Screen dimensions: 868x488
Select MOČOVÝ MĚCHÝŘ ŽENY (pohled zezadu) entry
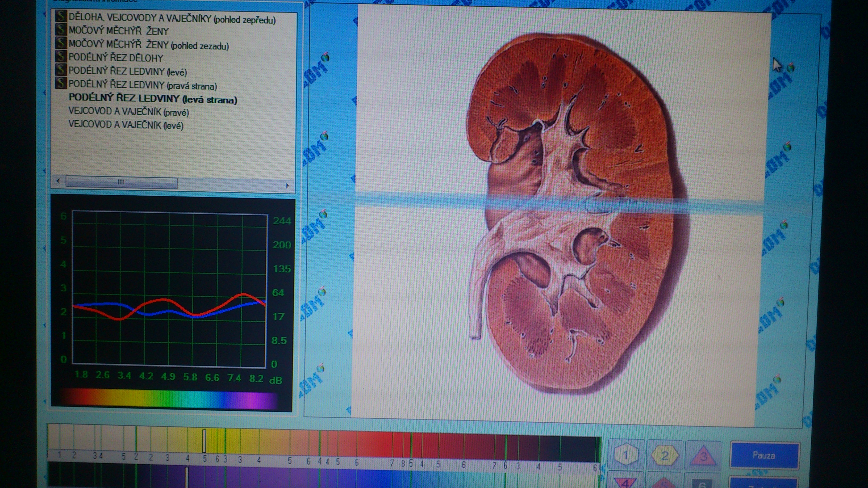(149, 44)
